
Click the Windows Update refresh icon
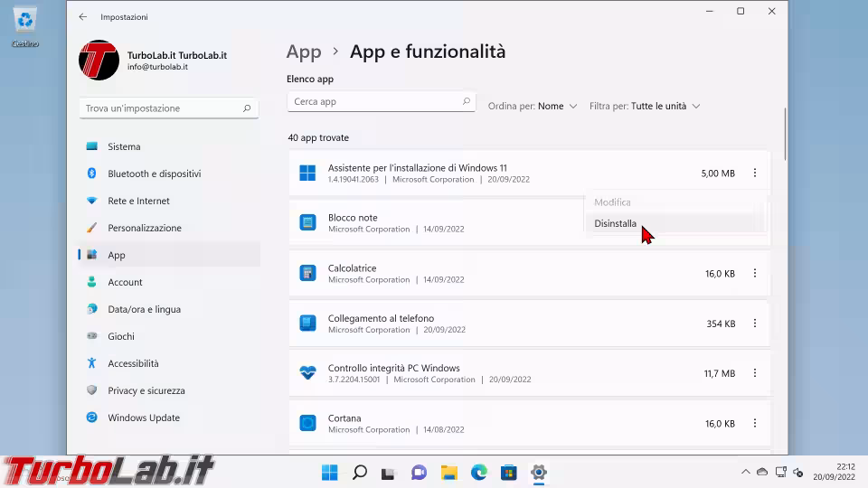(x=92, y=418)
